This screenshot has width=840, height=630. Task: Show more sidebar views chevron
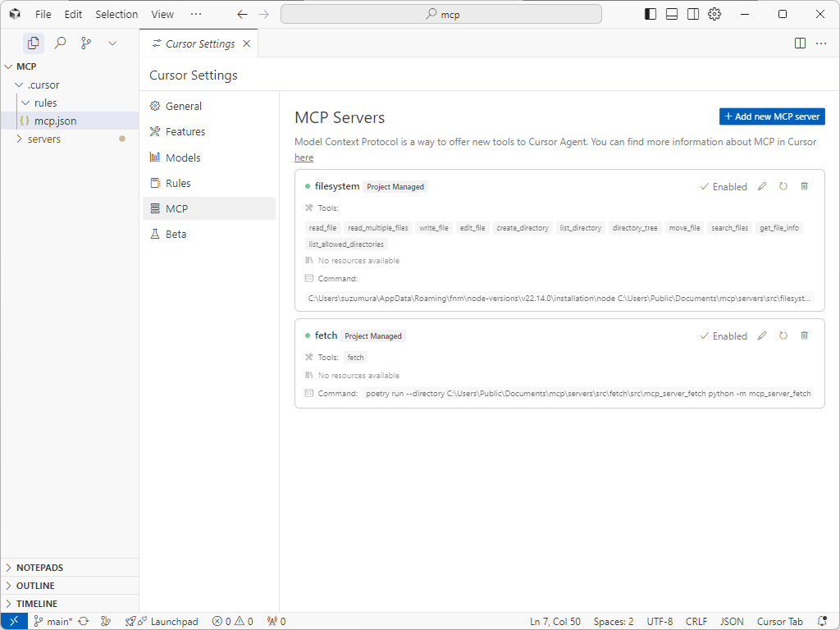click(x=112, y=43)
